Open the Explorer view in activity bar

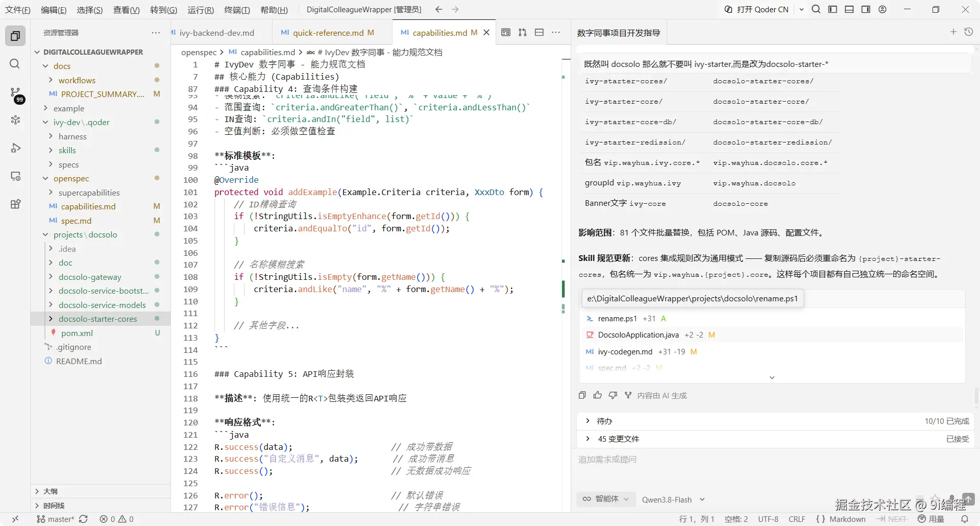pyautogui.click(x=15, y=36)
